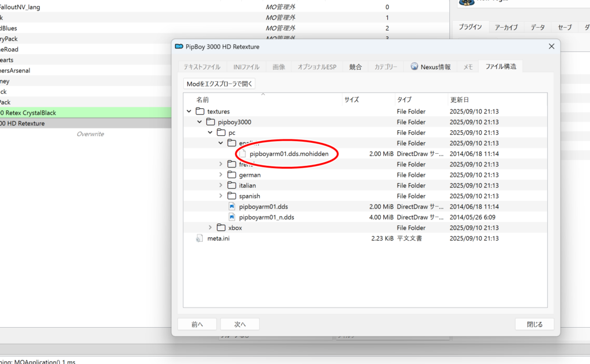Click the pipboyarm01_n.dds file icon
Screen dimensions: 590x364
point(232,217)
